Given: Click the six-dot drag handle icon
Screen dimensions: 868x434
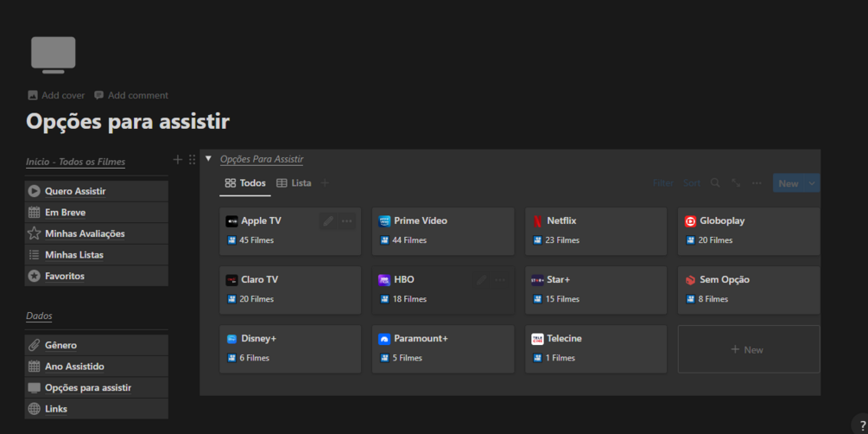Looking at the screenshot, I should pos(192,160).
